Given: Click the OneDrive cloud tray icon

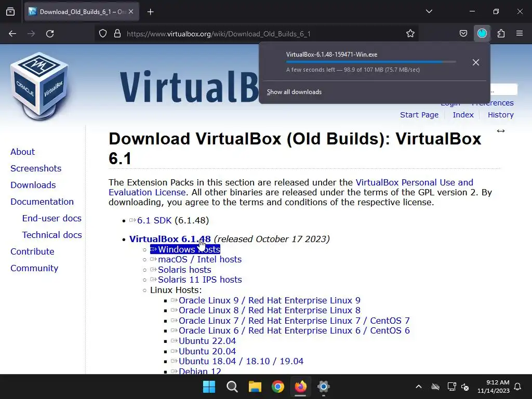Looking at the screenshot, I should (435, 387).
